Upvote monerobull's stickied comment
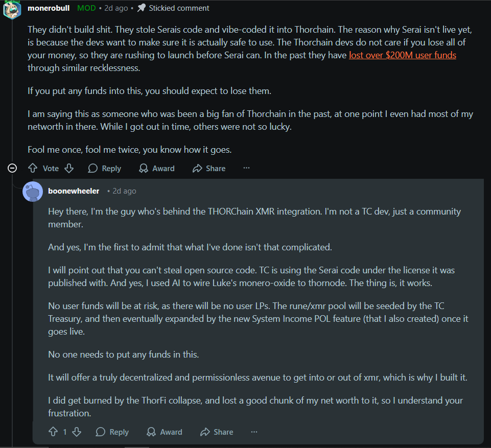 [x=33, y=168]
